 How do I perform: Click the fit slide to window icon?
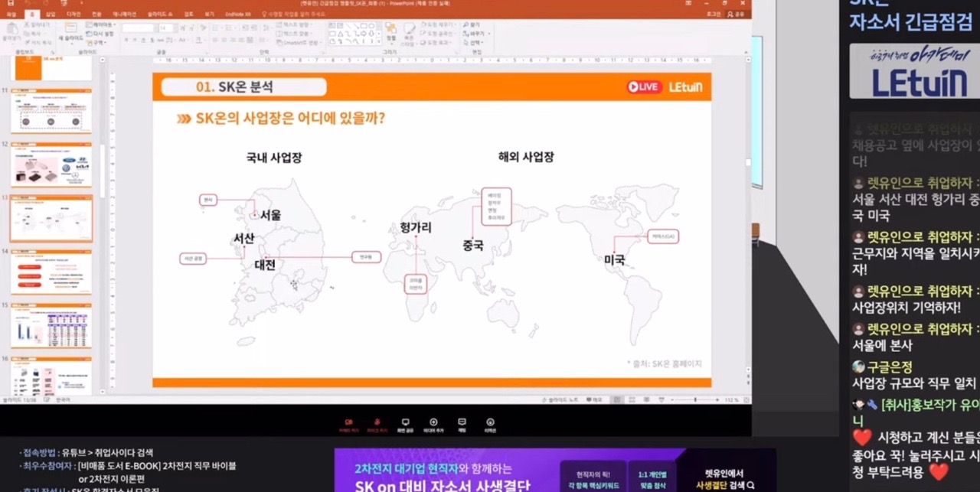pyautogui.click(x=746, y=399)
